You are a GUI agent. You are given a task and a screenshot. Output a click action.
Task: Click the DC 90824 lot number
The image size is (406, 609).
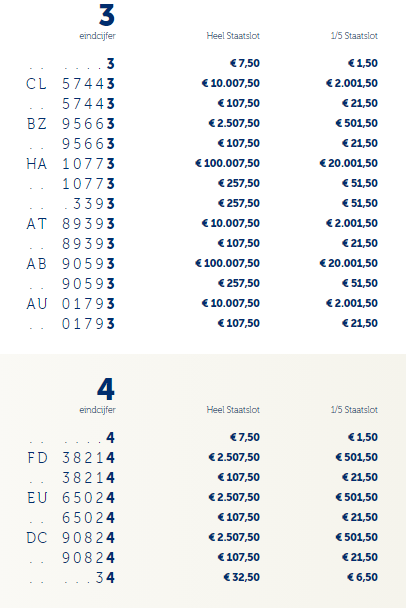[x=70, y=538]
